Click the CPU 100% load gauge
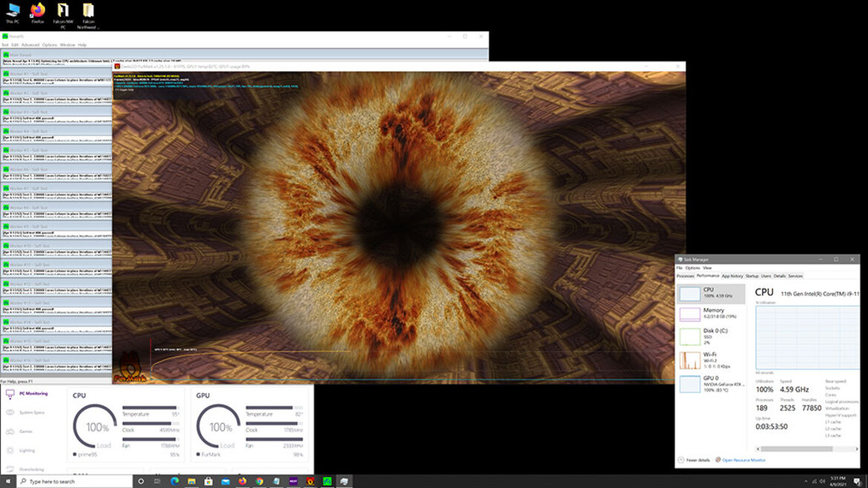868x488 pixels. pyautogui.click(x=96, y=426)
